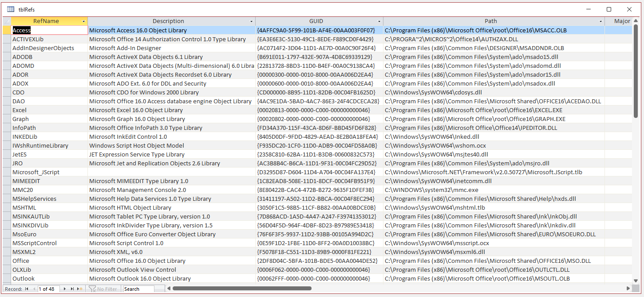This screenshot has height=297, width=644.
Task: Click the MSHTML RefName cell
Action: click(50, 207)
